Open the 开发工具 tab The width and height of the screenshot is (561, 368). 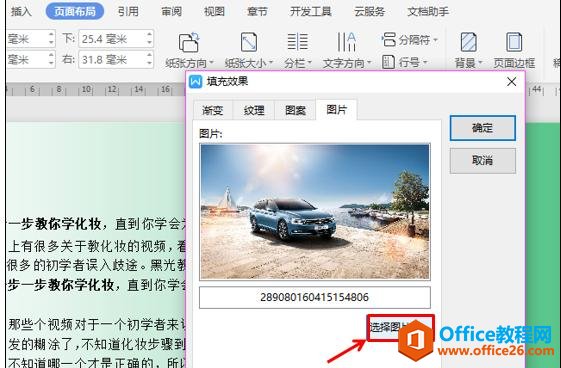tap(311, 12)
